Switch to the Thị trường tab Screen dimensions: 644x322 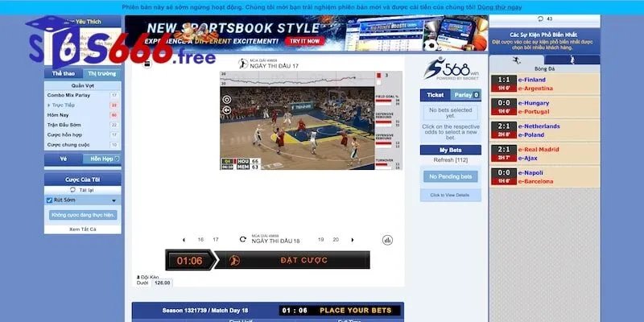tap(101, 74)
